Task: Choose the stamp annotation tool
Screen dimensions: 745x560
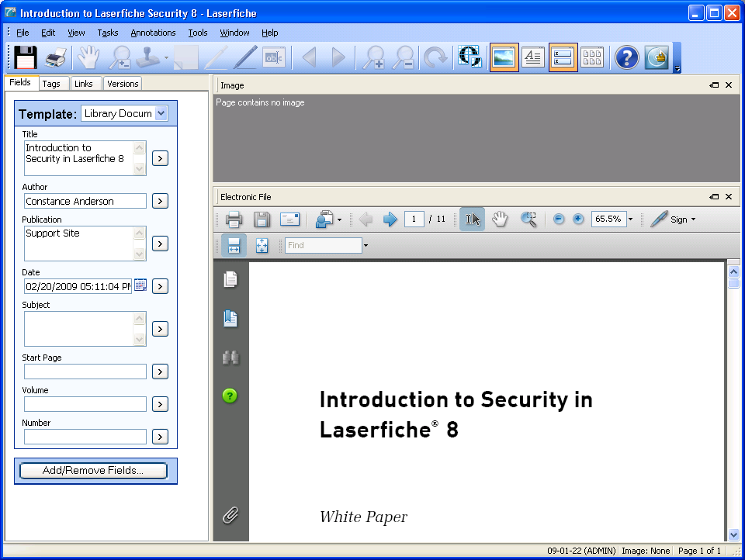Action: [x=147, y=58]
